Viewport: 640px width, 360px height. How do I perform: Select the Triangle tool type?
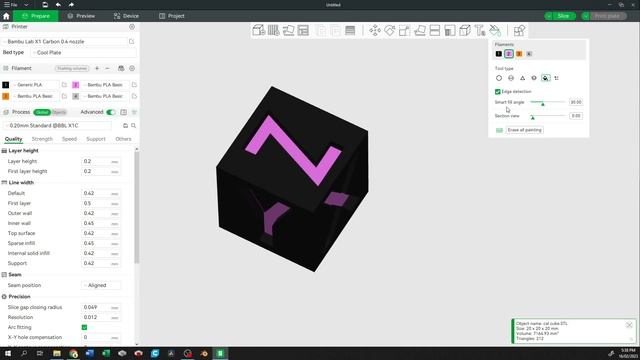tap(522, 78)
